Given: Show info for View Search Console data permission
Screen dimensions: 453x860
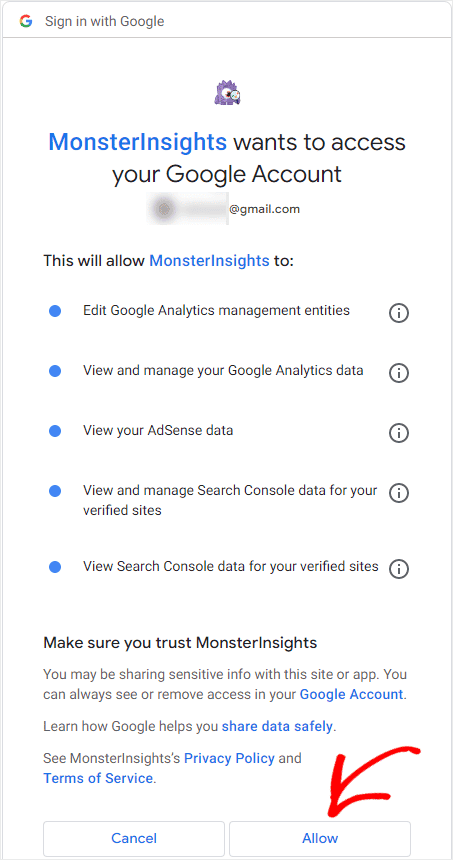Looking at the screenshot, I should point(399,569).
